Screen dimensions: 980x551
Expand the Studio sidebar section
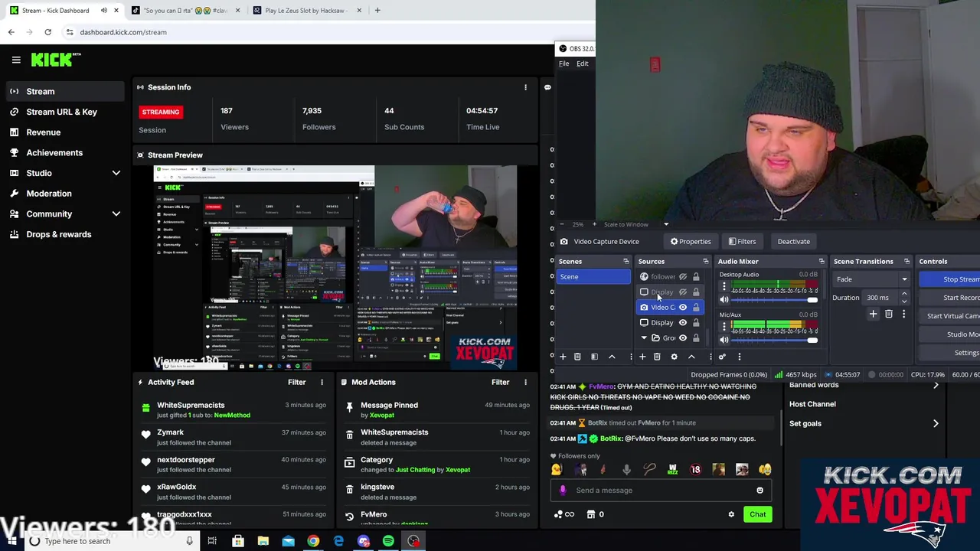[x=116, y=174]
